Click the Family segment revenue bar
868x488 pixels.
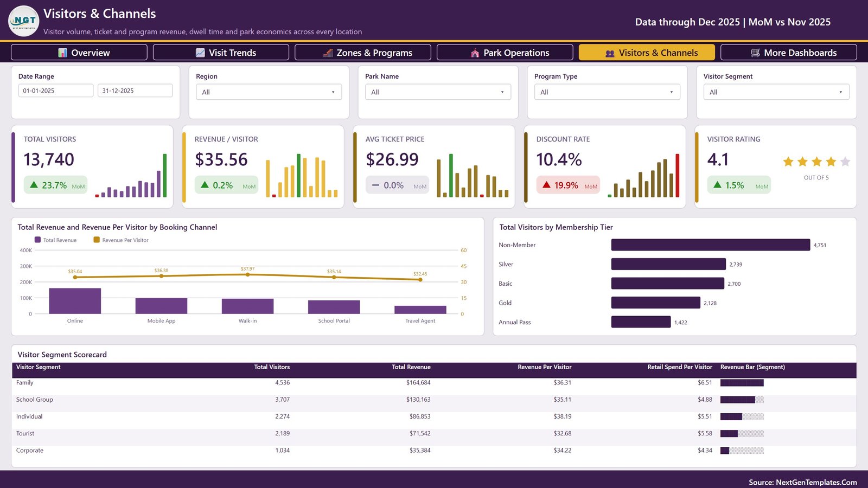(x=742, y=383)
